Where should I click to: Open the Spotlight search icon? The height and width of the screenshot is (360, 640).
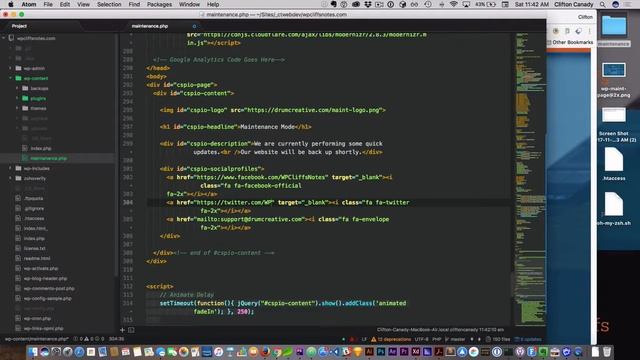point(602,4)
